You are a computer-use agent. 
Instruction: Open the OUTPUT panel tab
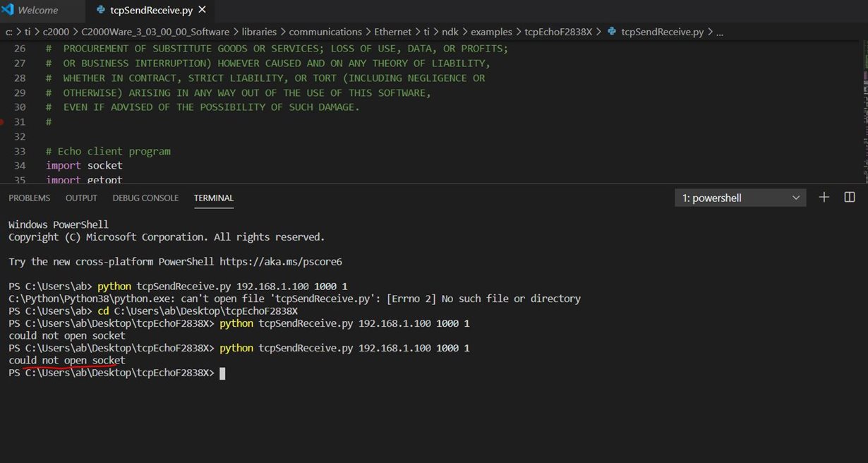(x=81, y=198)
